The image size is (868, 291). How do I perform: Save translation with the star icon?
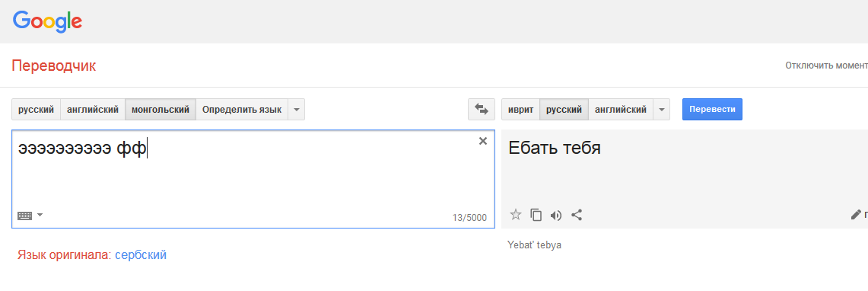pos(516,215)
